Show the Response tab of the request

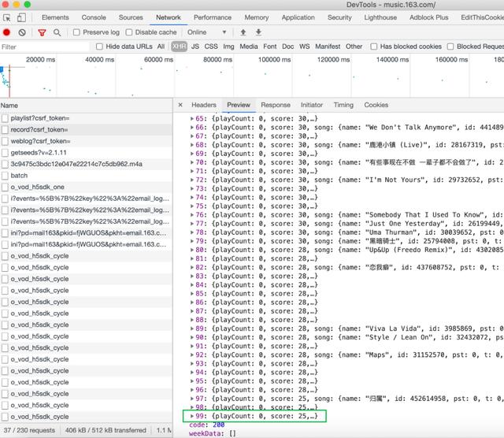[276, 105]
